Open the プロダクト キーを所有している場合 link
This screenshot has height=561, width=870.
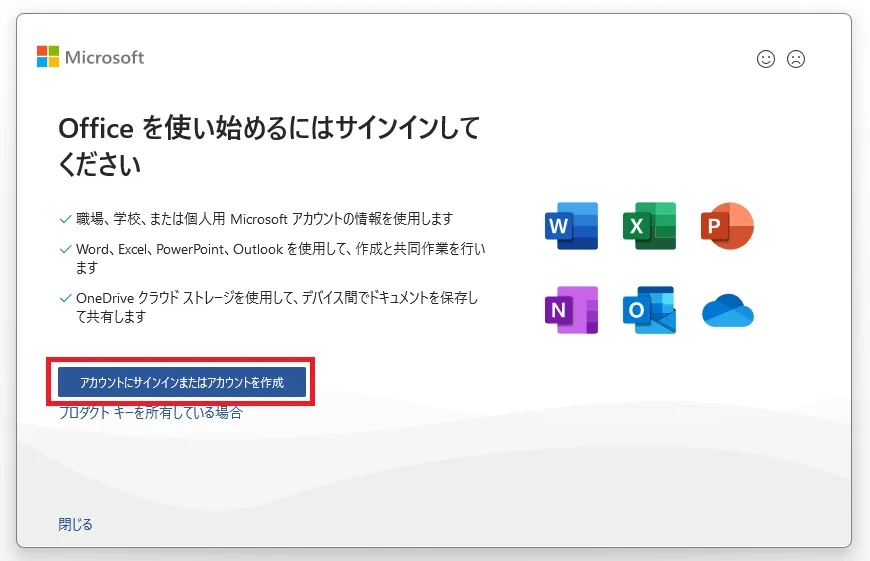tap(150, 412)
